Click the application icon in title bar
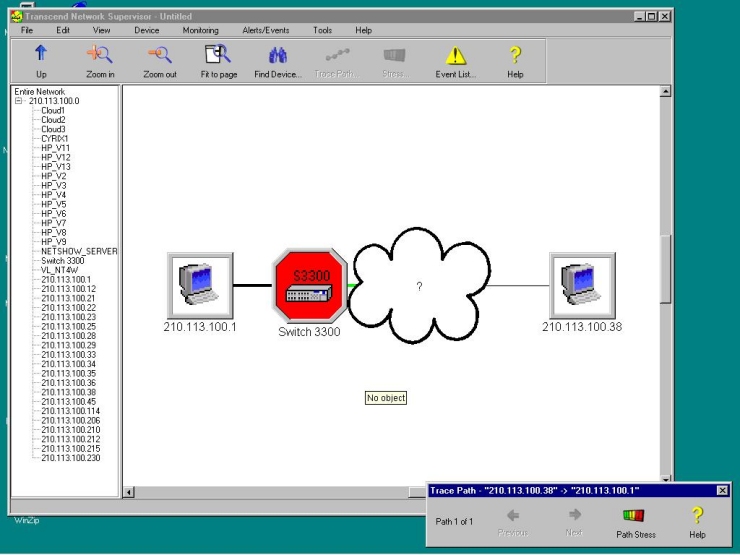740x555 pixels. (17, 17)
